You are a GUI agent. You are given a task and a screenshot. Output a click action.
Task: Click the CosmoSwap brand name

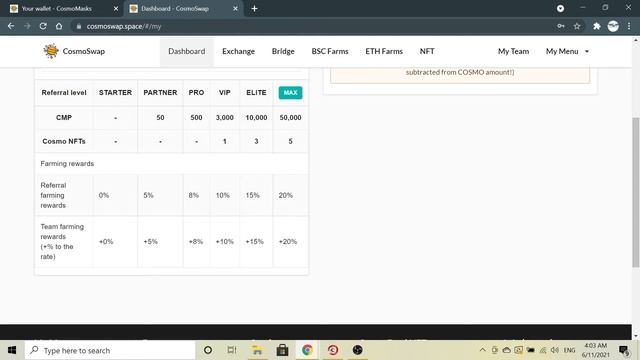pos(84,51)
